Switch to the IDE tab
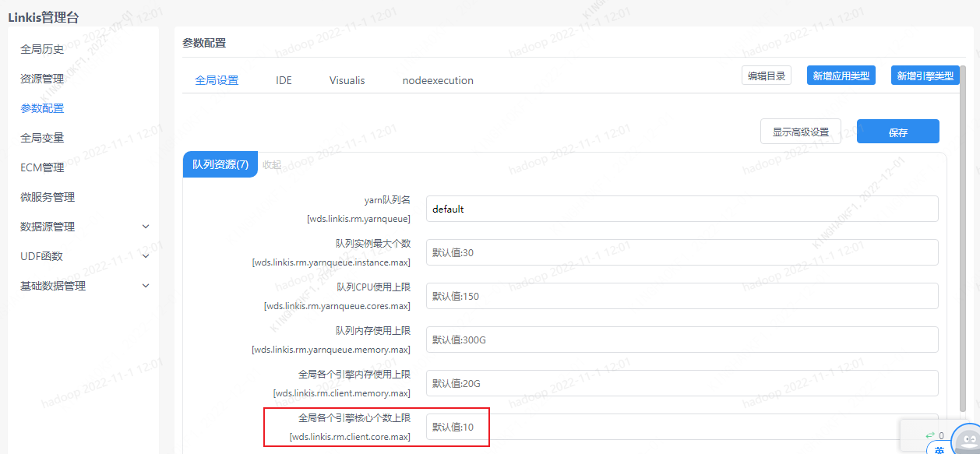 [284, 80]
